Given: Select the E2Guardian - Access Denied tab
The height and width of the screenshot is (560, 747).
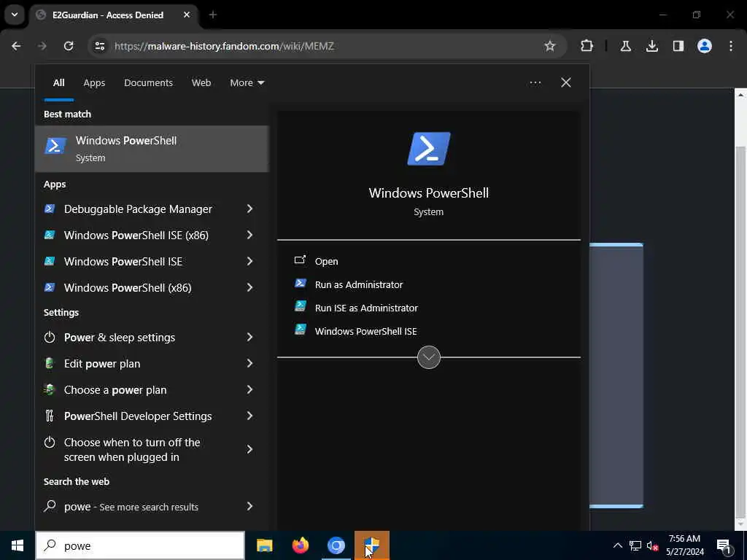Looking at the screenshot, I should (x=113, y=15).
